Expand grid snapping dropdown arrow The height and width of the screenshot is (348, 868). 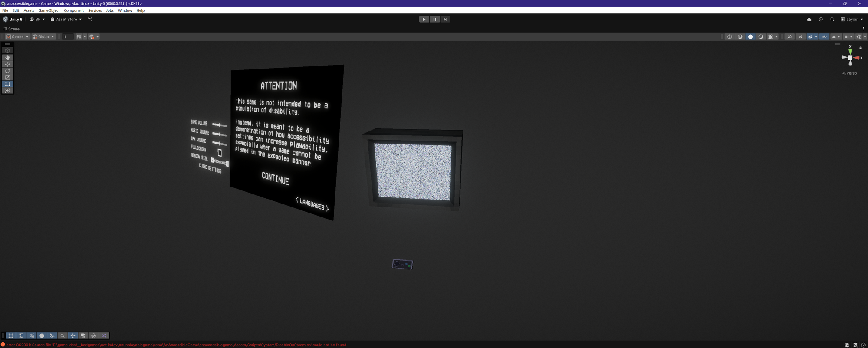pyautogui.click(x=98, y=37)
